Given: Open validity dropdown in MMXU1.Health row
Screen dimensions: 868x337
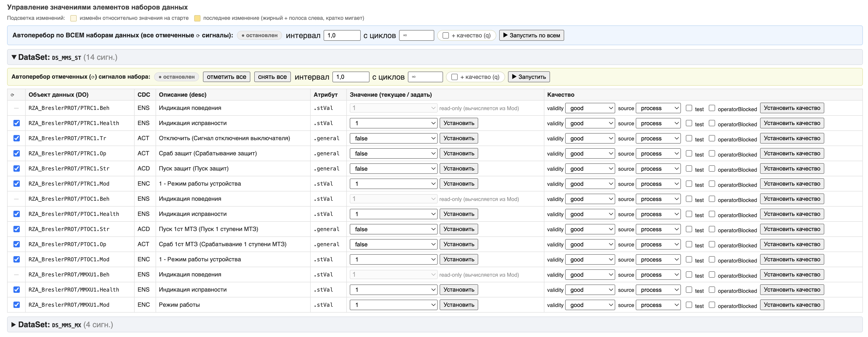Looking at the screenshot, I should pos(590,290).
